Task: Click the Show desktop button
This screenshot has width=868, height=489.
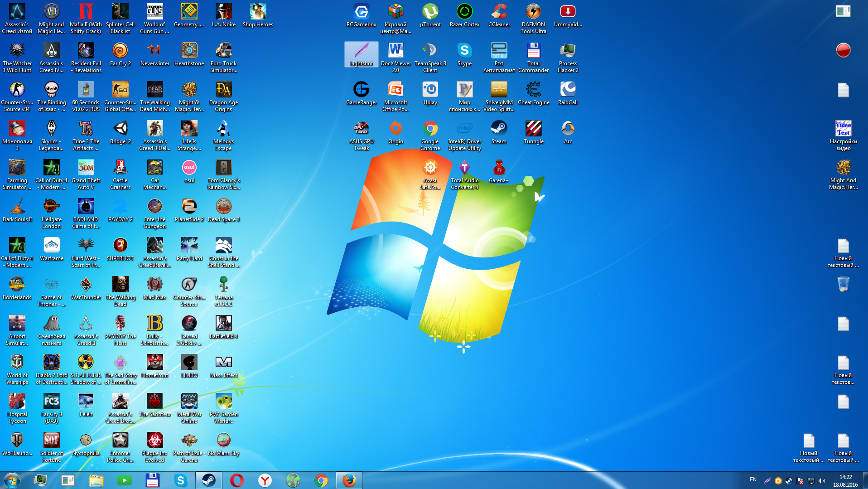Action: coord(865,480)
